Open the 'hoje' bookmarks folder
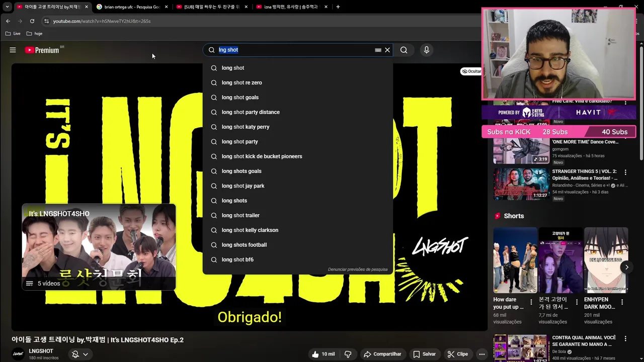Image resolution: width=644 pixels, height=362 pixels. pyautogui.click(x=34, y=34)
